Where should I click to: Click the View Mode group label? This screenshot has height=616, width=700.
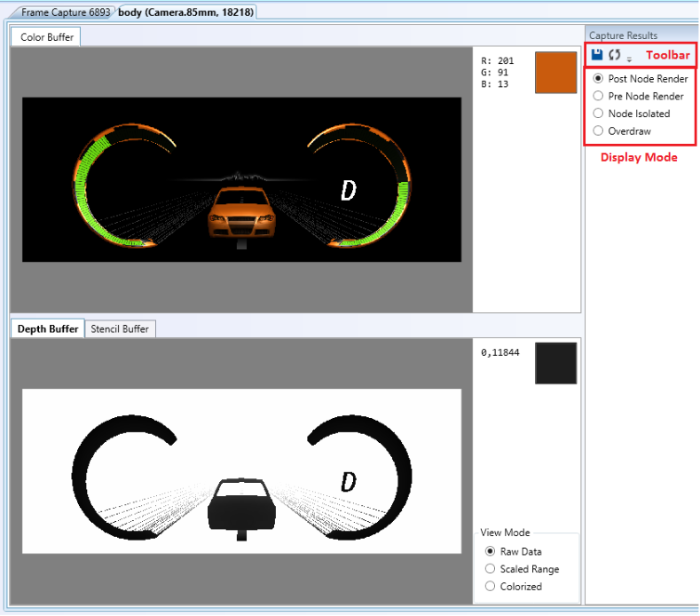point(505,533)
